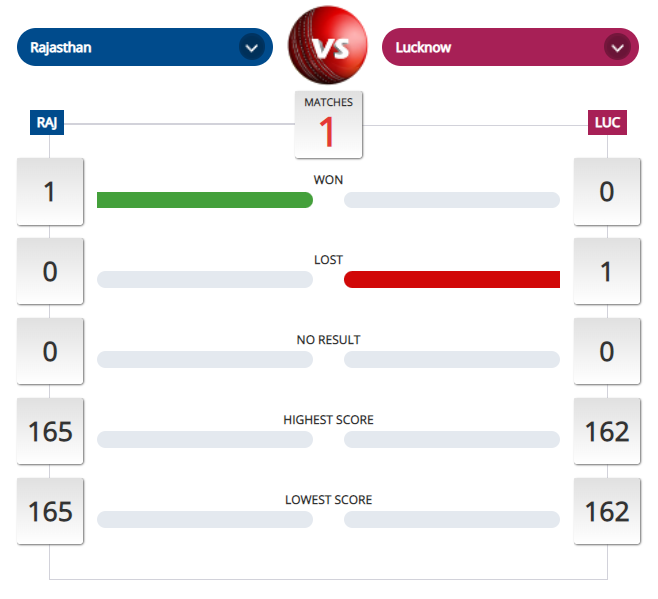Click Lucknow's highest score 162 tile
This screenshot has height=599, width=658.
click(606, 431)
